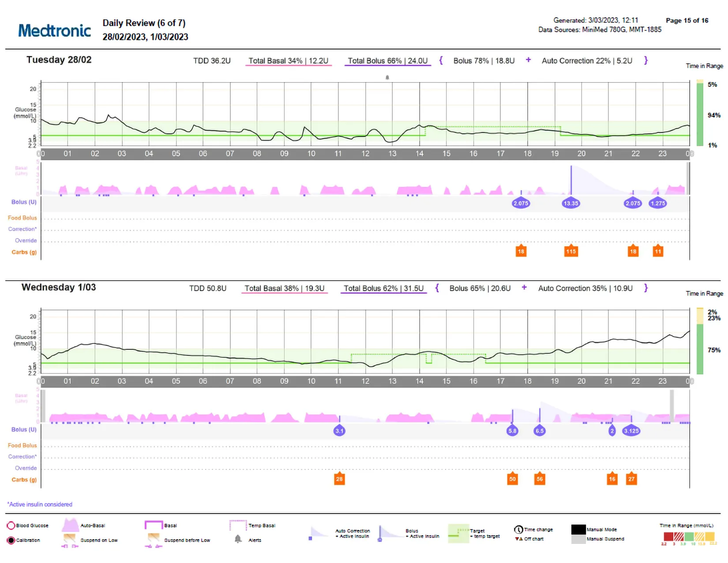Select the Blood Glucose legend icon

click(11, 525)
